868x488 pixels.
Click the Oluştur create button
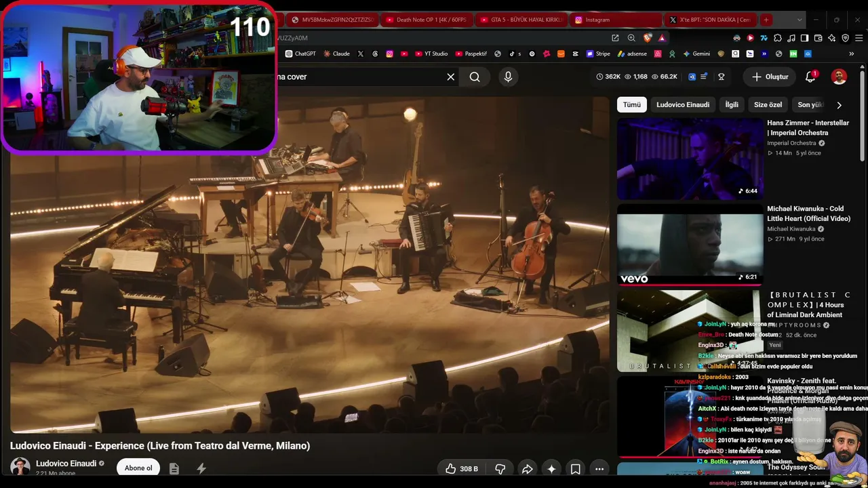point(770,77)
